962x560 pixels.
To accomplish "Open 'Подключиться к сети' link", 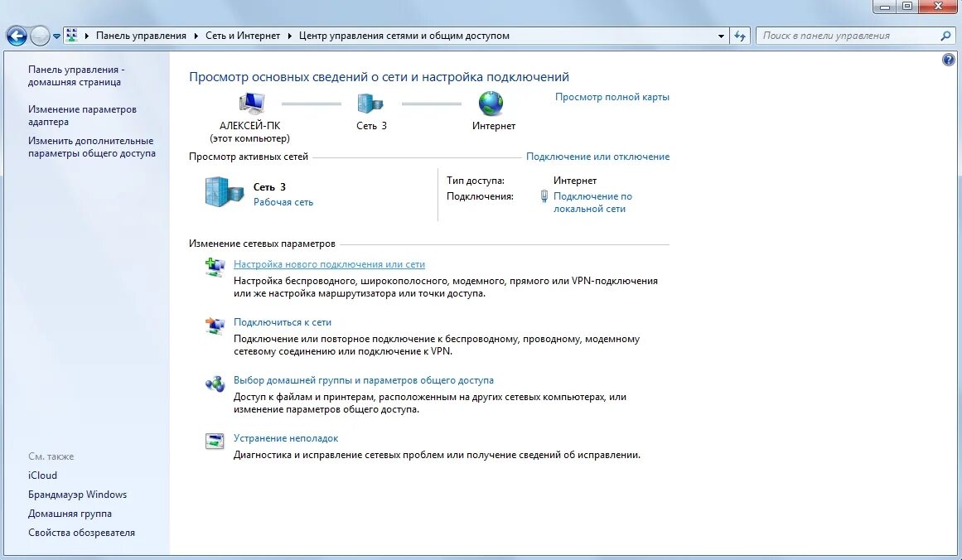I will coord(283,322).
